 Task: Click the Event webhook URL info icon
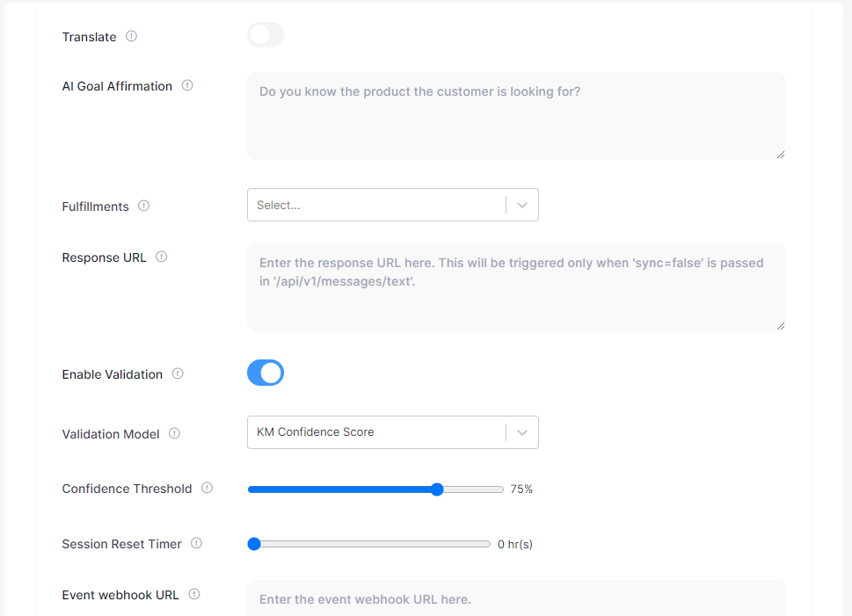(194, 594)
